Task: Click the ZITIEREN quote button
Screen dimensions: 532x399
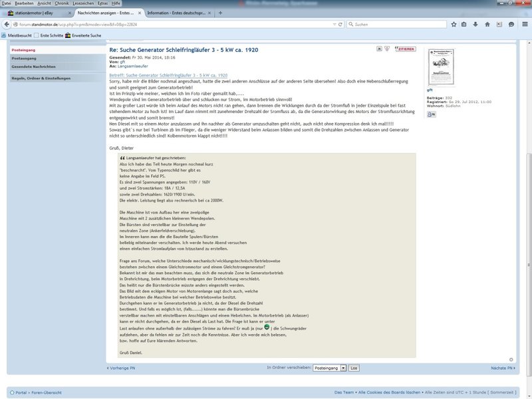Action: [404, 49]
